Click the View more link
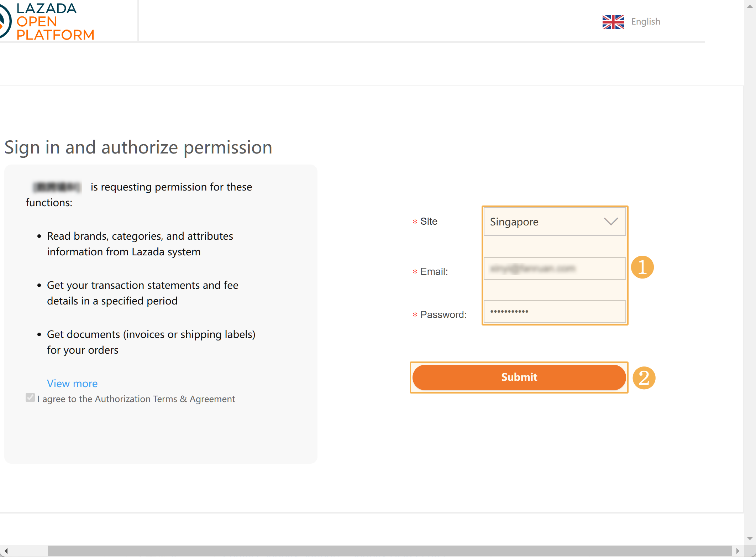Screen dimensions: 756x557 (x=72, y=384)
